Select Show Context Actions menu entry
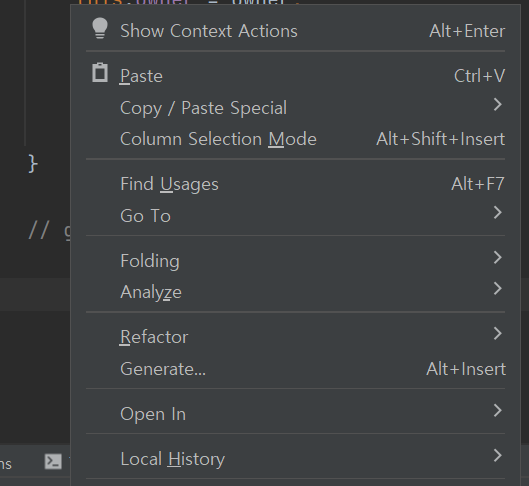Viewport: 529px width, 486px height. 296,31
